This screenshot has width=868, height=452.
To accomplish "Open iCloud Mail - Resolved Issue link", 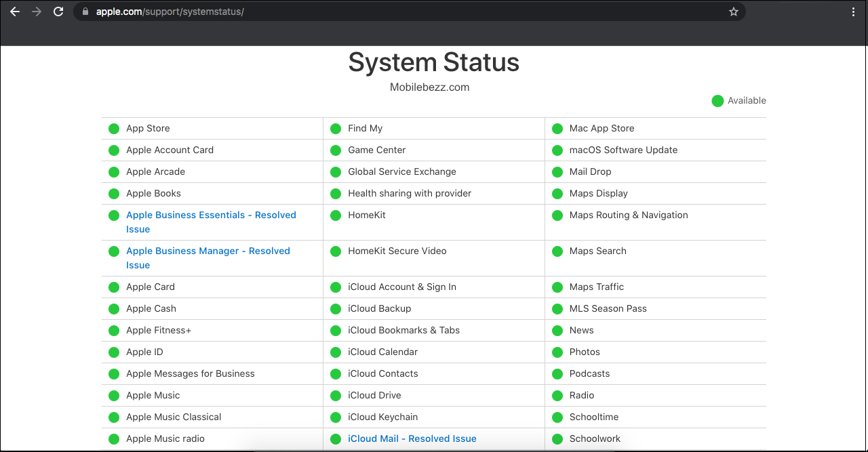I will [412, 438].
